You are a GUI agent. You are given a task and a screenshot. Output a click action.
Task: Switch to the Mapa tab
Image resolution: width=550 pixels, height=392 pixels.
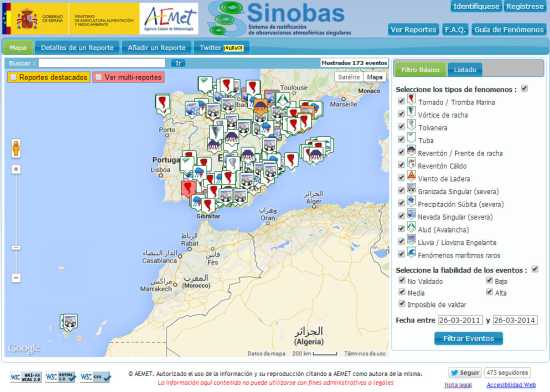[18, 48]
